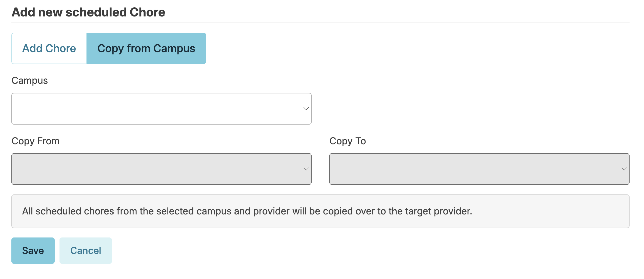Click the Campus field label
The image size is (644, 279).
tap(30, 81)
